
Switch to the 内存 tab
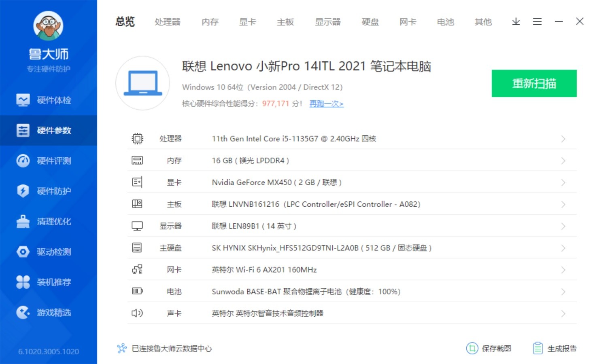pos(210,22)
